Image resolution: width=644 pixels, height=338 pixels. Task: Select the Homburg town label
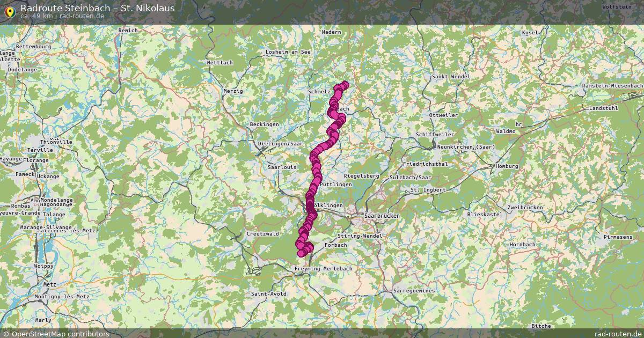click(508, 166)
